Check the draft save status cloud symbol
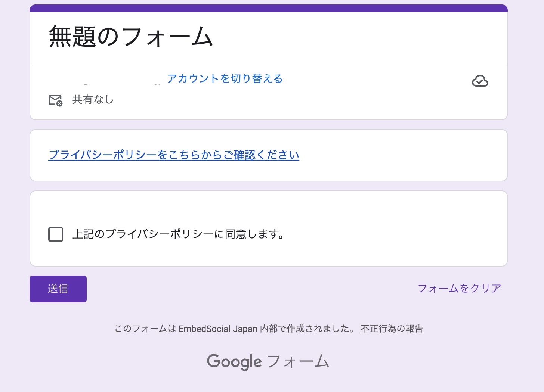544x392 pixels. (480, 81)
